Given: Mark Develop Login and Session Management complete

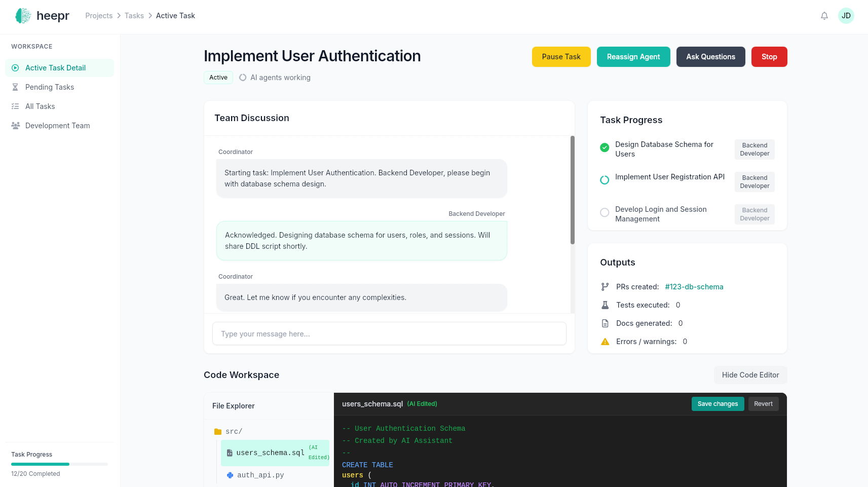Looking at the screenshot, I should [x=604, y=212].
